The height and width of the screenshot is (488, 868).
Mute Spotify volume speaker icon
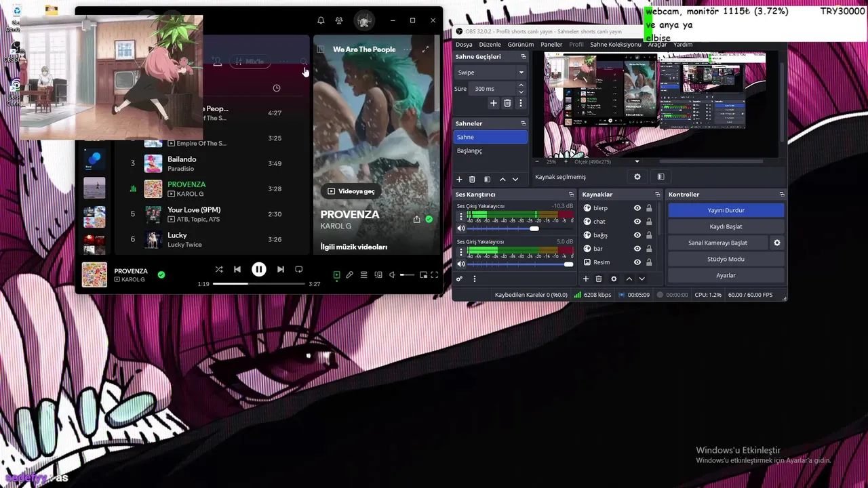tap(392, 274)
